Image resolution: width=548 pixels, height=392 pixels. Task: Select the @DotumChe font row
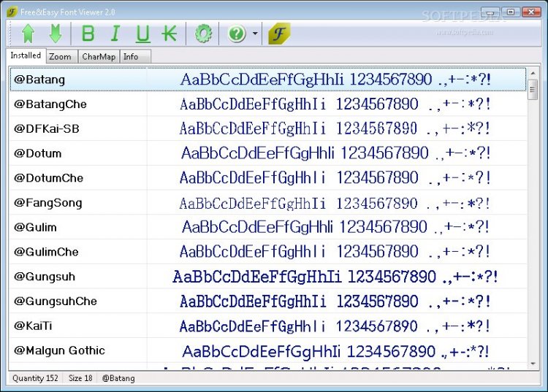point(267,178)
